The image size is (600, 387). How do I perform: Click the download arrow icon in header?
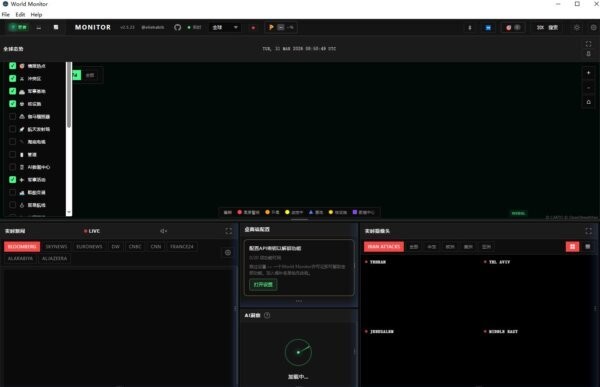(x=470, y=28)
